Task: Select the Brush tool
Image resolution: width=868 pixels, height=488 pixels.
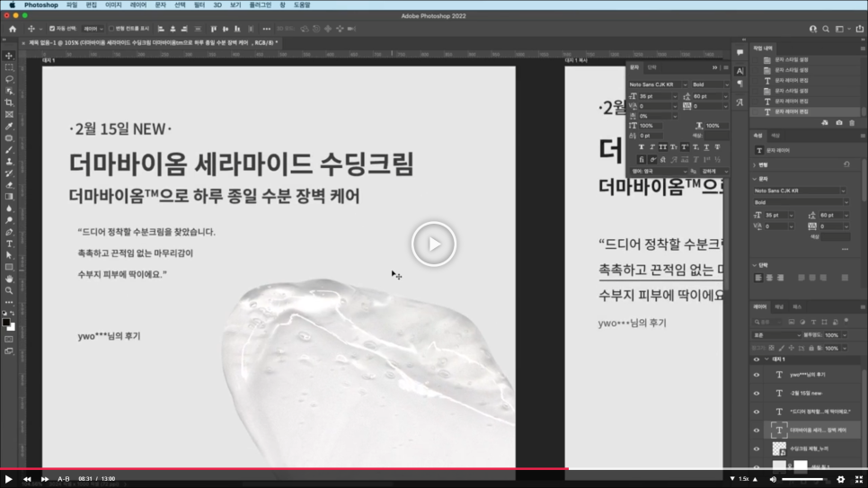Action: 9,150
